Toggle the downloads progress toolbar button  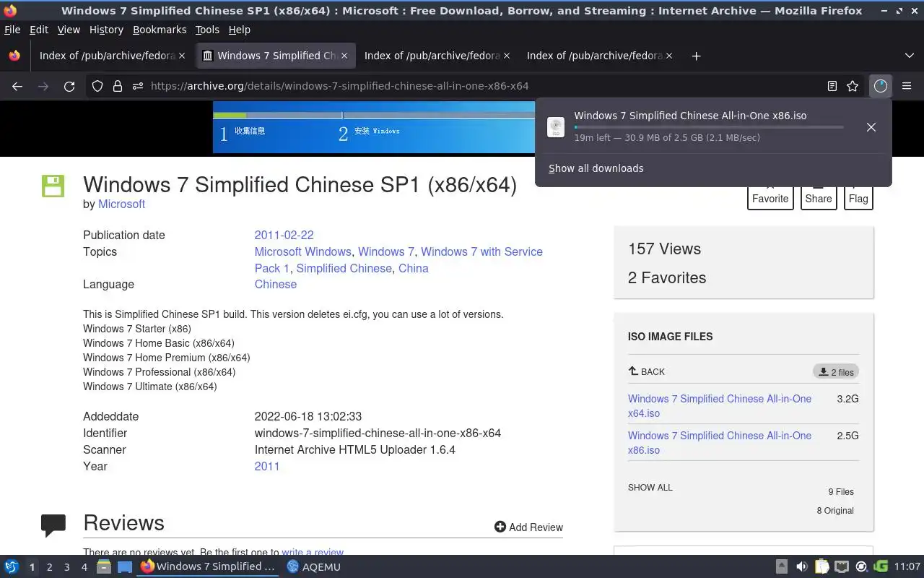(880, 86)
